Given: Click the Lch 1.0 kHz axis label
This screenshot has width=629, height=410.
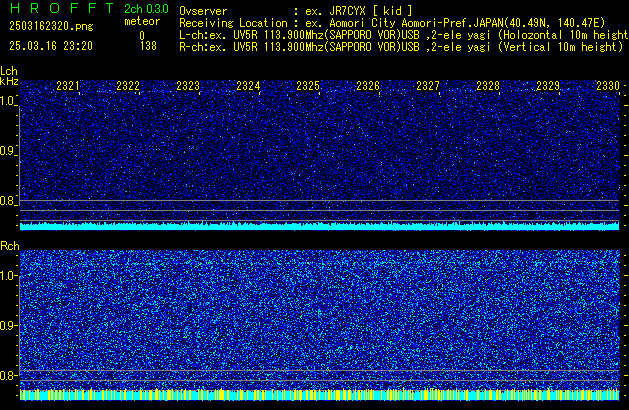Looking at the screenshot, I should (8, 101).
